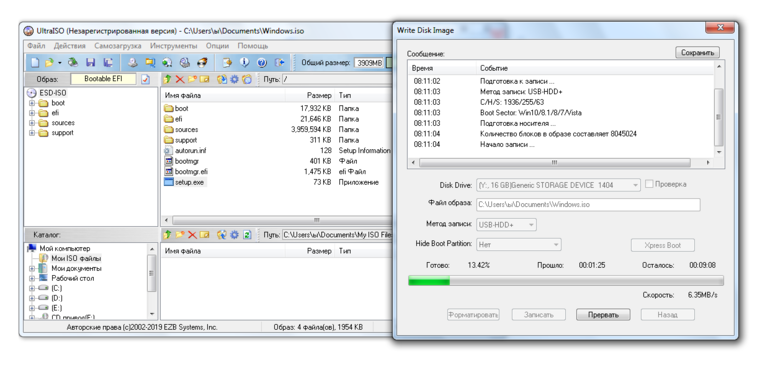Click the Сохранить button

click(x=697, y=53)
